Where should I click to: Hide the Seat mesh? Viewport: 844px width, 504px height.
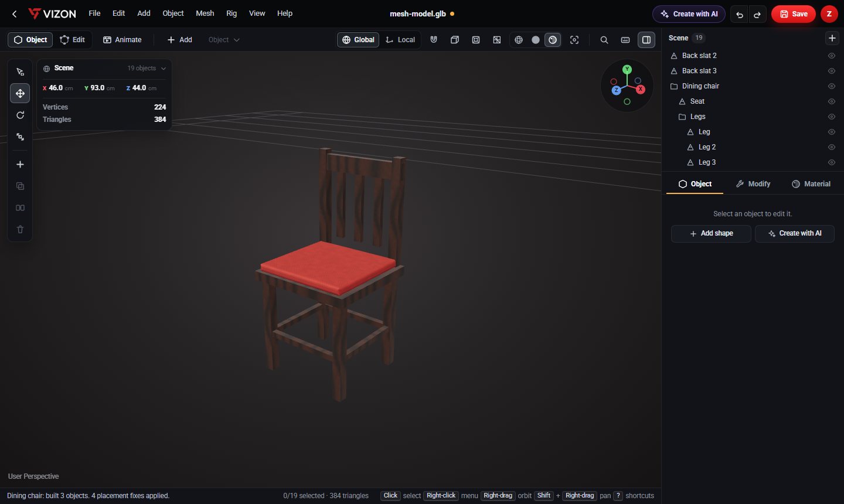[x=832, y=101]
